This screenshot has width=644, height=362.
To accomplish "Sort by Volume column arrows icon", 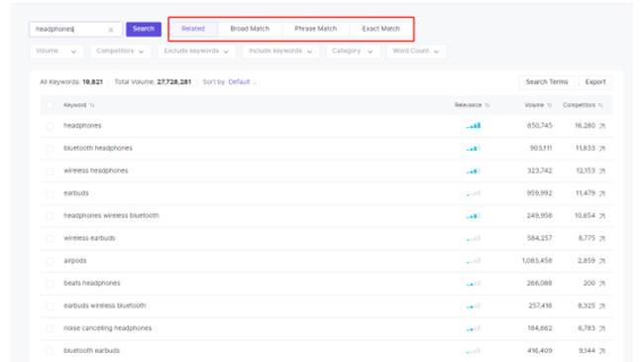I will click(x=549, y=105).
